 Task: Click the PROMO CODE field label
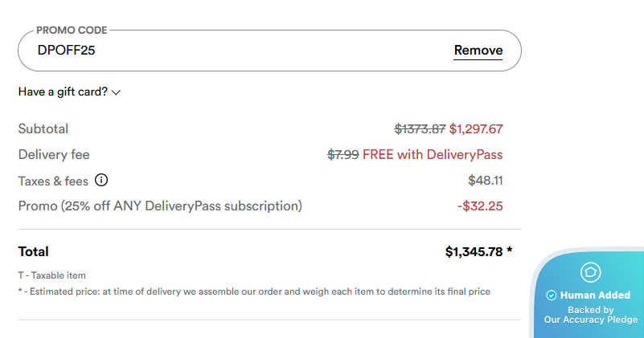point(72,30)
